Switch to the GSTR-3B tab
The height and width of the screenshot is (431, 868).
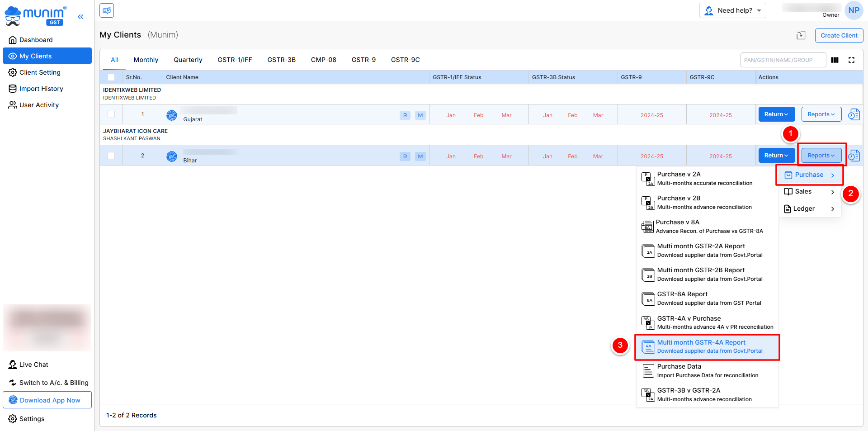pos(281,60)
